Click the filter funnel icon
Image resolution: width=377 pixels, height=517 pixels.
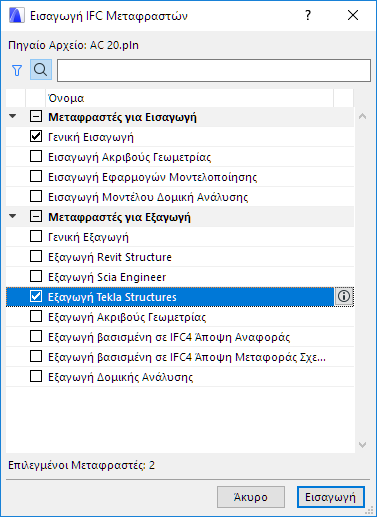click(x=17, y=70)
